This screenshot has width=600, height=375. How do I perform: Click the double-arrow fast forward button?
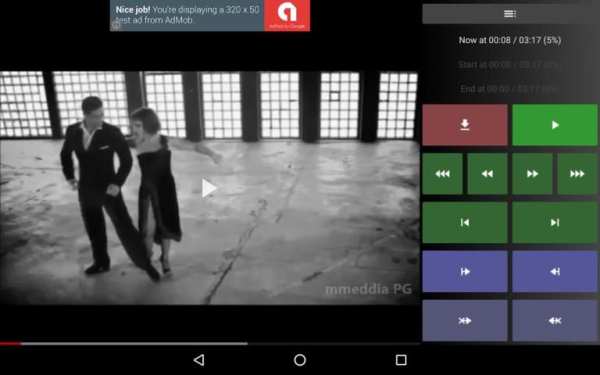[x=532, y=174]
